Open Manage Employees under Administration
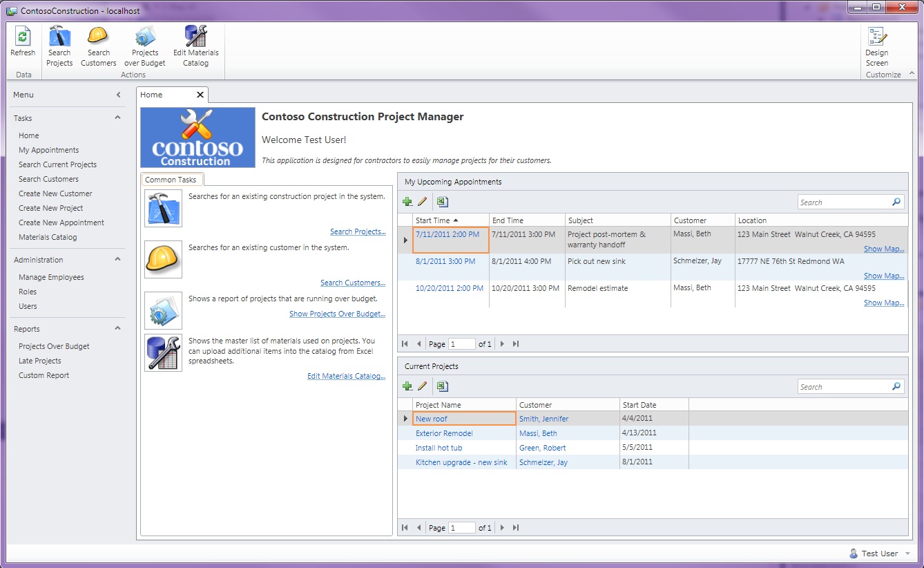924x568 pixels. [x=51, y=277]
